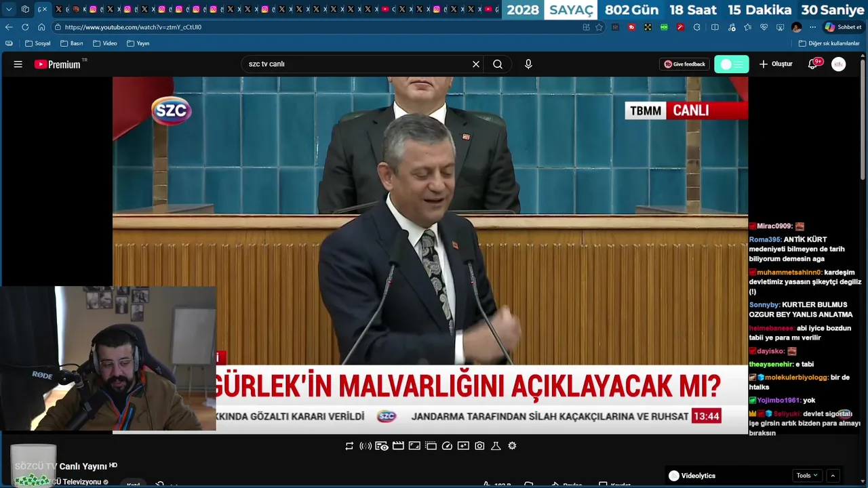Click chat username theaysenehir
The height and width of the screenshot is (488, 868).
pos(771,365)
